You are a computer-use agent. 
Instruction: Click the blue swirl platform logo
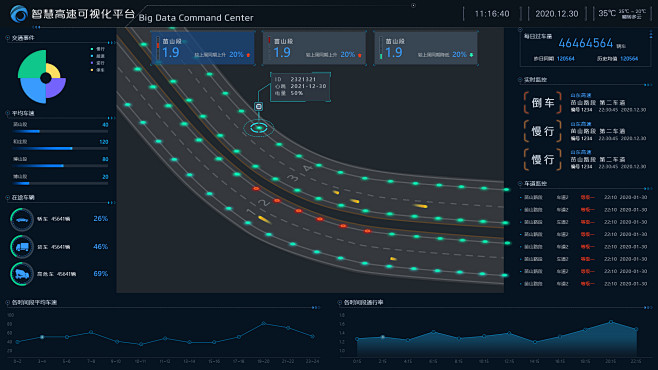pos(18,14)
